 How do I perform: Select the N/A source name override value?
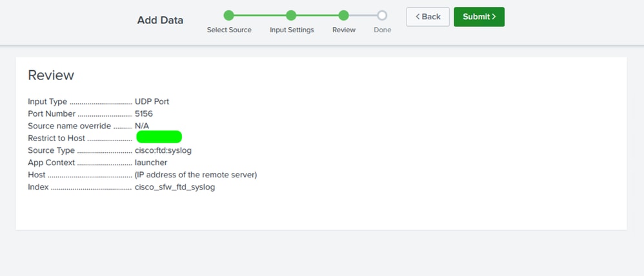pos(142,126)
